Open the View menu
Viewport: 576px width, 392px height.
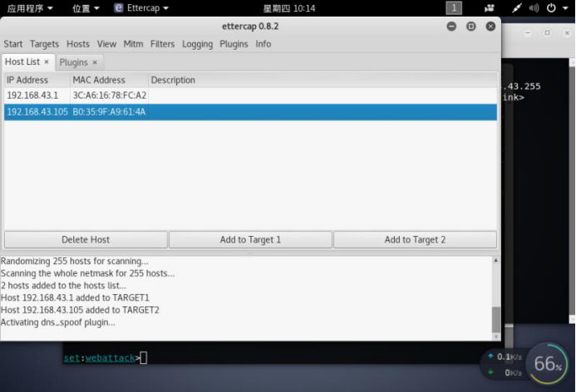(x=106, y=44)
